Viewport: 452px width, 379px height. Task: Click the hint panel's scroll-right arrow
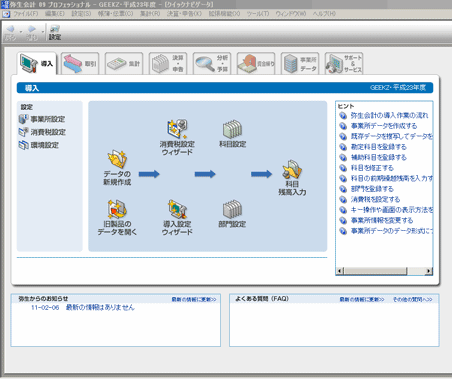point(429,271)
